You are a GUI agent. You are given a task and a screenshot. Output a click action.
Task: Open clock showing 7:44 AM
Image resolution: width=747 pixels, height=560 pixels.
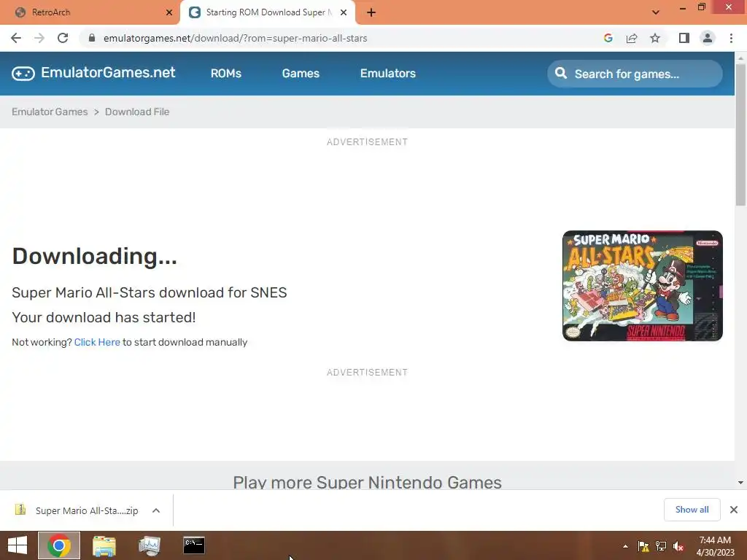[715, 546]
